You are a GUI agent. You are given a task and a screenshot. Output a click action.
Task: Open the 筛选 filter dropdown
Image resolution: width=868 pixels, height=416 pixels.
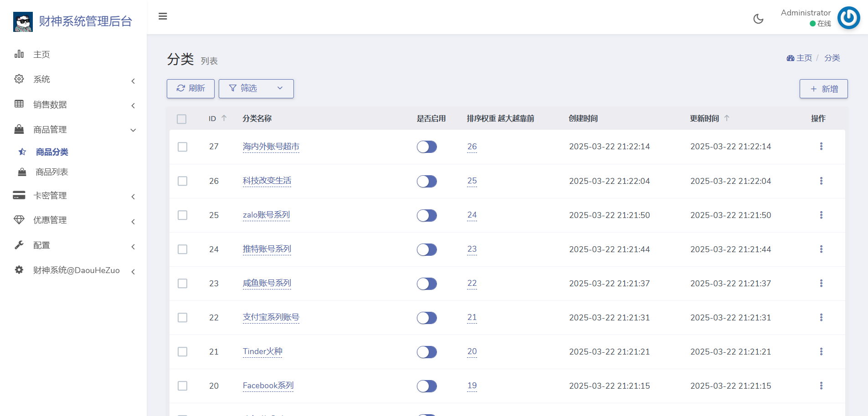coord(256,88)
